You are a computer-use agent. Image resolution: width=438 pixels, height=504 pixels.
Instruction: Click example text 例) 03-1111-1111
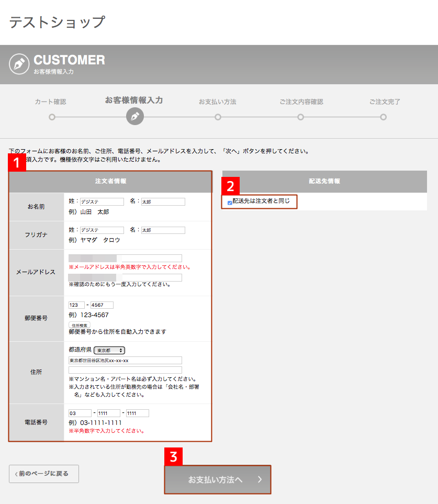coord(95,423)
